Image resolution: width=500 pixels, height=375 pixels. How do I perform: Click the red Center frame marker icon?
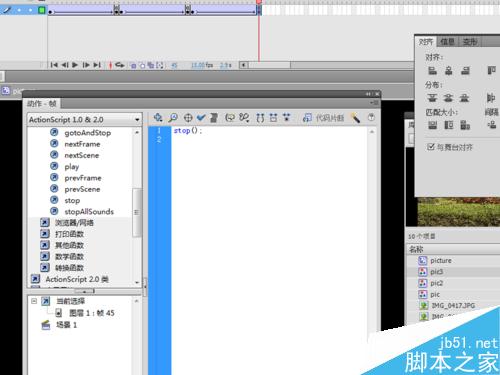[110, 65]
